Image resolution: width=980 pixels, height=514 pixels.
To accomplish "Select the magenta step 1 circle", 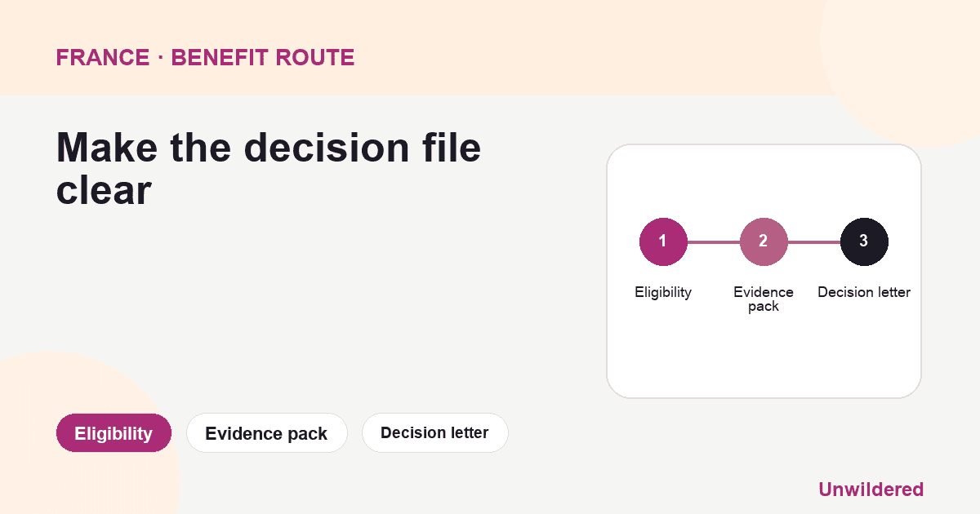I will pyautogui.click(x=662, y=241).
